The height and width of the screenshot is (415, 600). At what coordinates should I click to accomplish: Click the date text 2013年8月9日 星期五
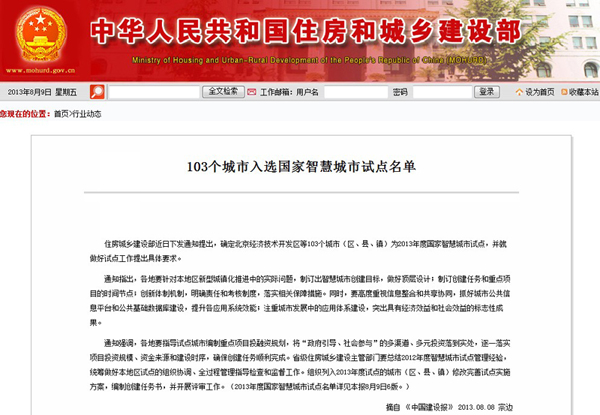(x=42, y=92)
